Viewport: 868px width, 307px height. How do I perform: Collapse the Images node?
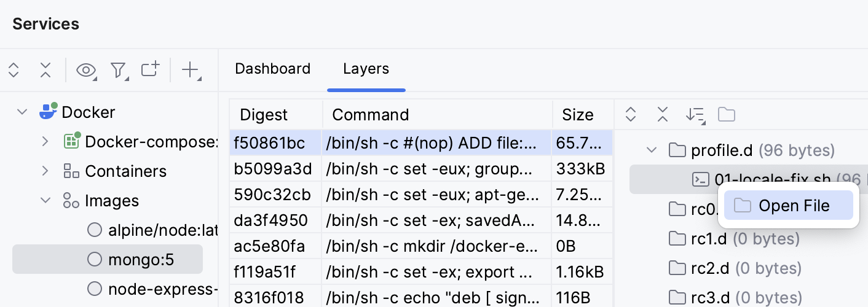click(45, 201)
